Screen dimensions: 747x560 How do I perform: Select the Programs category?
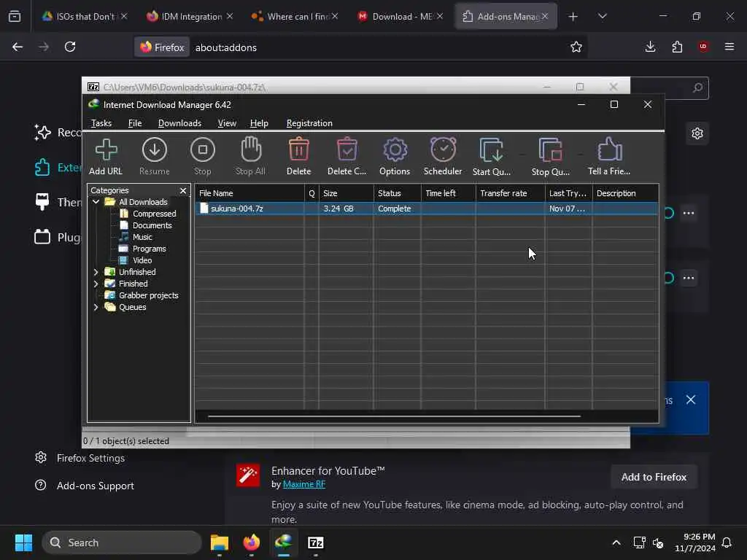(149, 249)
